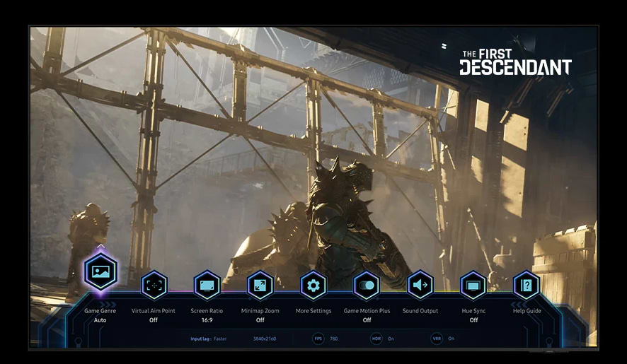Open the Help Guide icon

[x=527, y=286]
